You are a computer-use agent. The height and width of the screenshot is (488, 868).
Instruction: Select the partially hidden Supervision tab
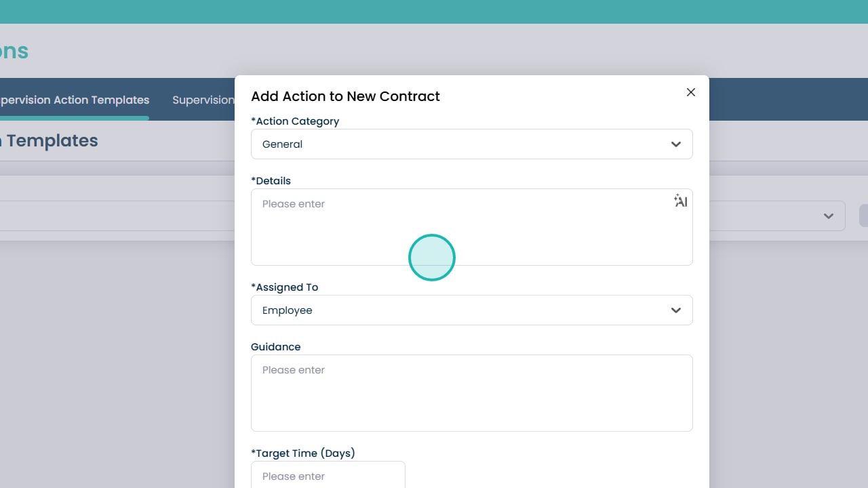pos(203,100)
